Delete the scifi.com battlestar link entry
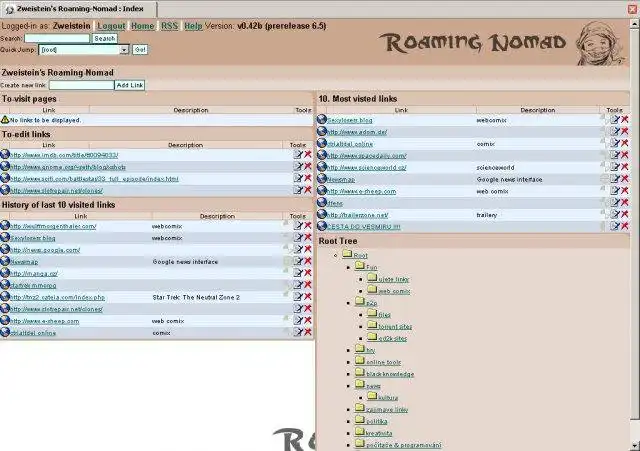Screen dimensions: 640x451 [308, 178]
